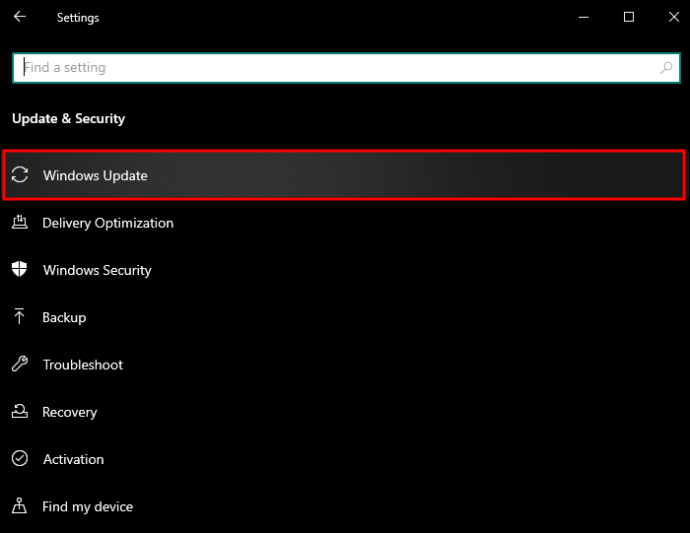690x533 pixels.
Task: Click the search magnifier icon
Action: [x=667, y=68]
